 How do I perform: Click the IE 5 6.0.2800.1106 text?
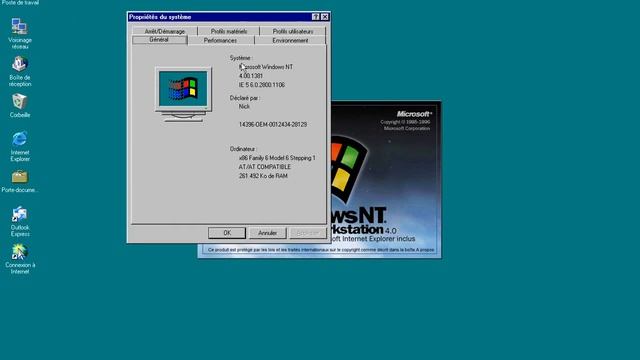tap(262, 85)
